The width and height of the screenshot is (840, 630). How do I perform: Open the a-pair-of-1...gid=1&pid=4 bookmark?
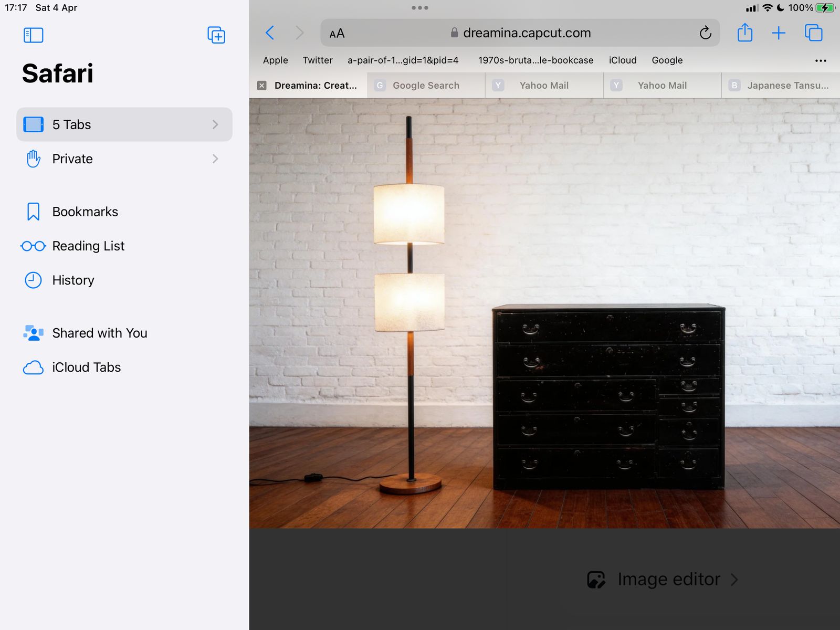[403, 60]
